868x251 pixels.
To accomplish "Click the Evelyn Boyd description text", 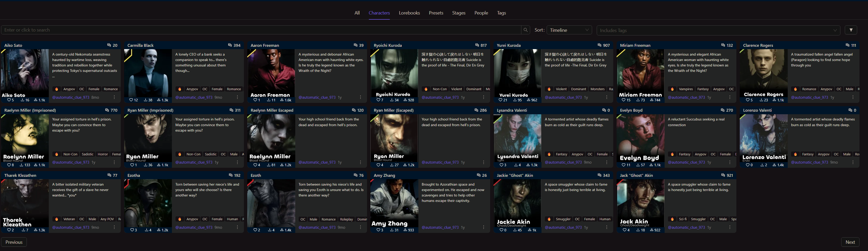I will coord(696,122).
